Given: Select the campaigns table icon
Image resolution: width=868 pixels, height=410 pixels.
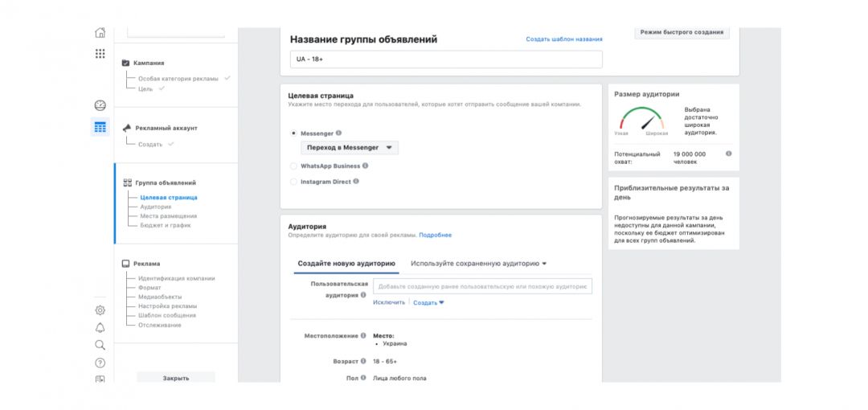Looking at the screenshot, I should pos(100,128).
